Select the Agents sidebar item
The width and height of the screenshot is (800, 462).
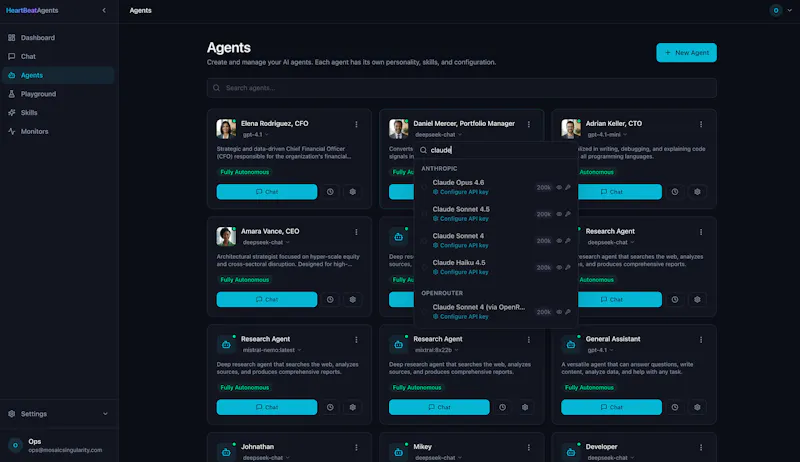pyautogui.click(x=58, y=75)
